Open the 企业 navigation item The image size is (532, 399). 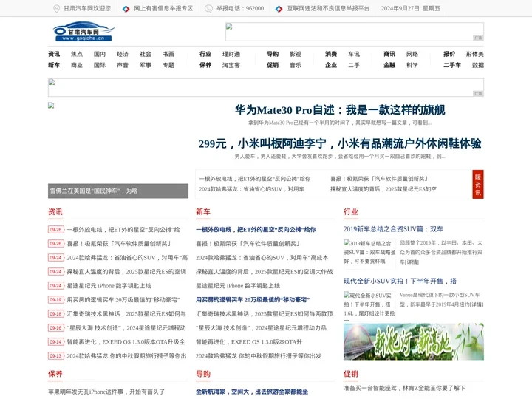tap(331, 65)
